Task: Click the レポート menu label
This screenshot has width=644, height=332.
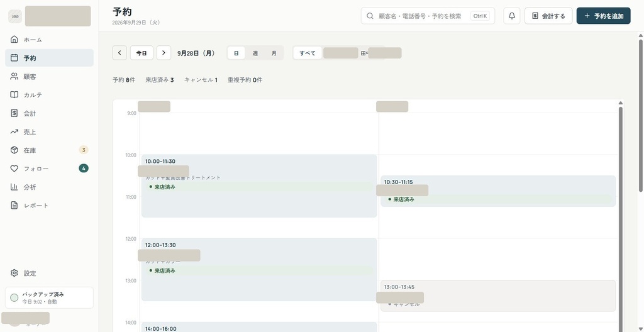Action: pyautogui.click(x=36, y=206)
